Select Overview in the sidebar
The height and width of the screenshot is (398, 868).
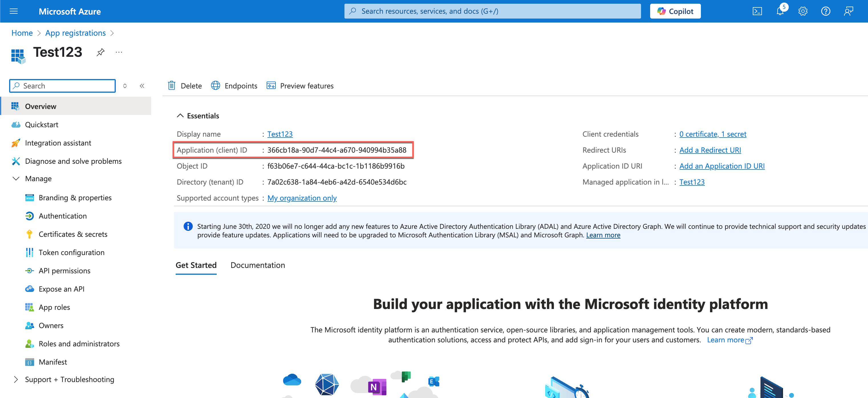[x=76, y=106]
